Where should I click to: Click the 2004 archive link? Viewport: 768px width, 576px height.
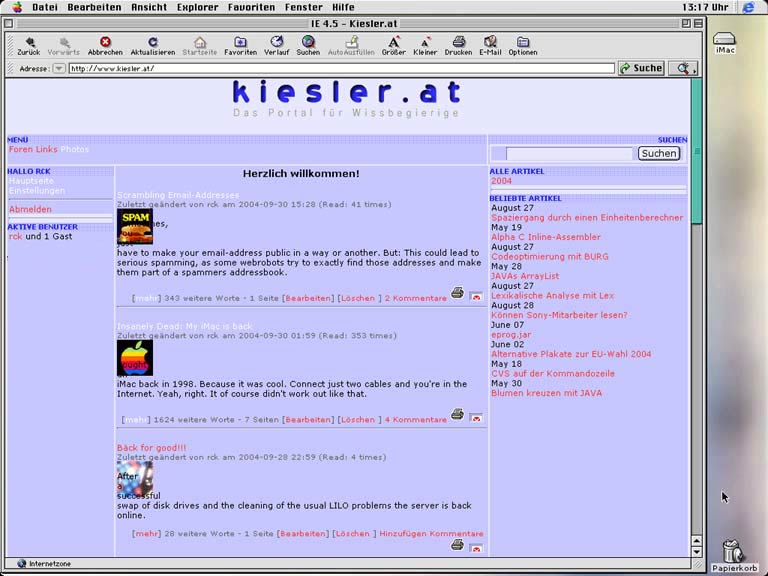pos(501,181)
